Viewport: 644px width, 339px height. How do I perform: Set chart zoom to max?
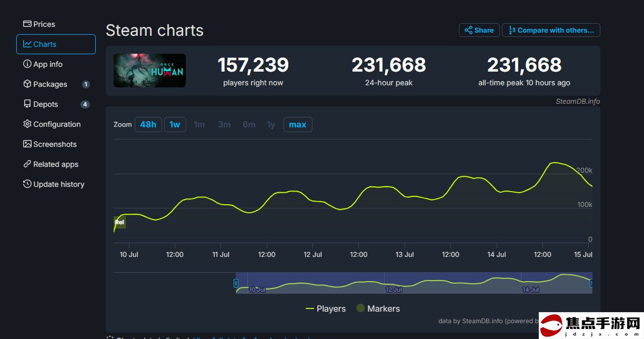(298, 124)
